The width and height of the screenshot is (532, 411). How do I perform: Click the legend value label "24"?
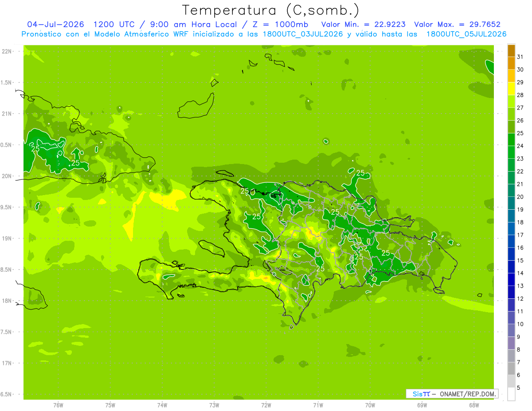tap(520, 146)
